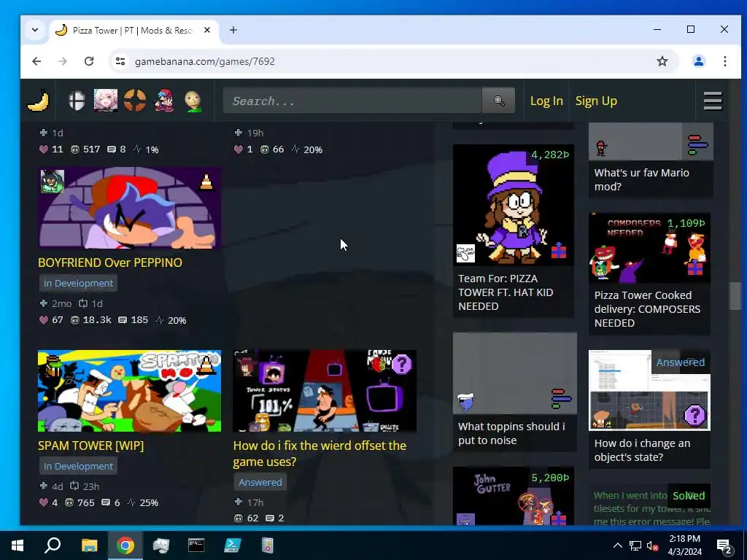Click the poll bars icon on toppins card
747x560 pixels.
561,399
